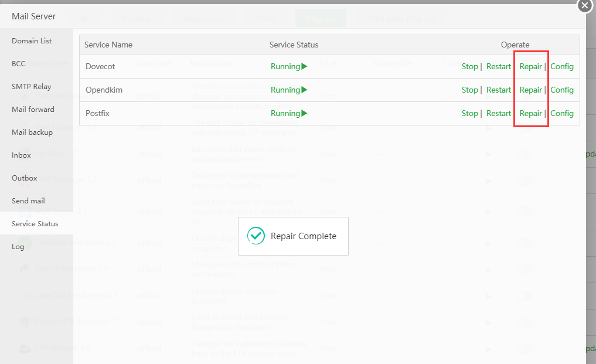Viewport: 596px width, 364px height.
Task: Repair the Opendkim service
Action: (530, 90)
